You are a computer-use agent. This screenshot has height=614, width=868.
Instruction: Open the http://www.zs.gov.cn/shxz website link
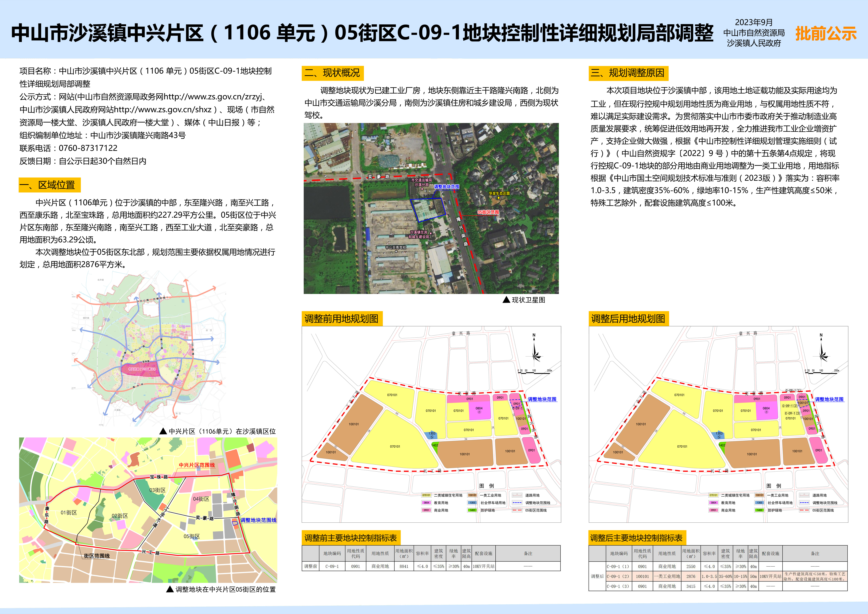(163, 110)
